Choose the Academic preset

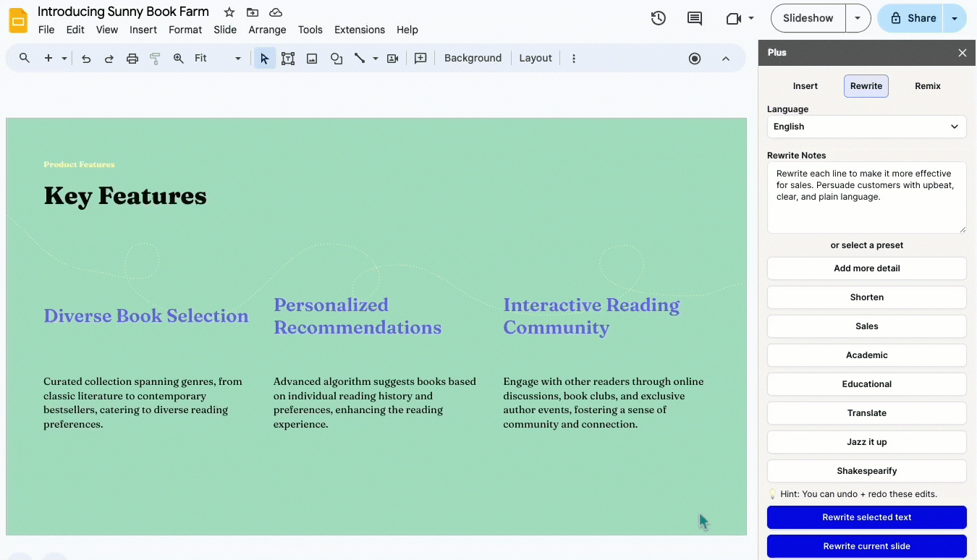coord(867,355)
